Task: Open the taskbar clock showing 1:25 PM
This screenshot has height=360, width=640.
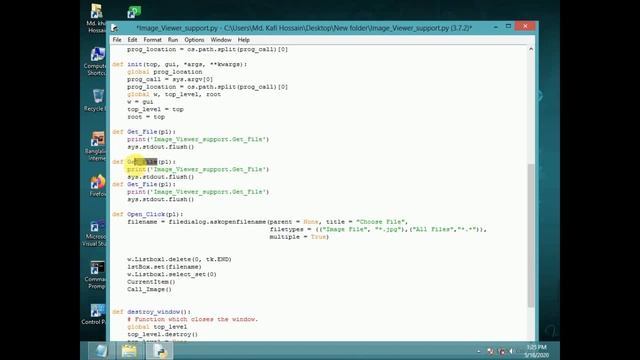Action: pos(536,351)
